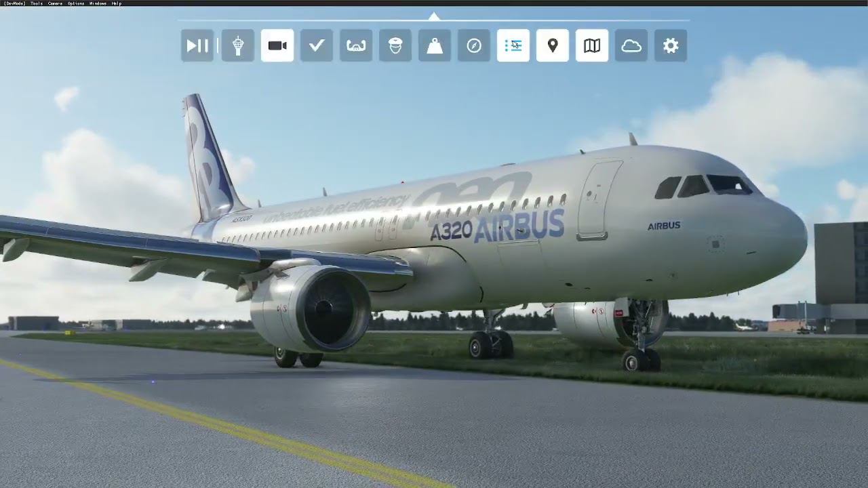This screenshot has width=868, height=488.
Task: Open the Camera menu in menu bar
Action: 55,3
